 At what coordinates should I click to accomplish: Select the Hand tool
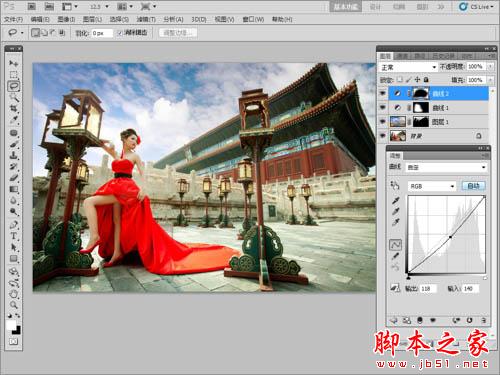pyautogui.click(x=13, y=293)
